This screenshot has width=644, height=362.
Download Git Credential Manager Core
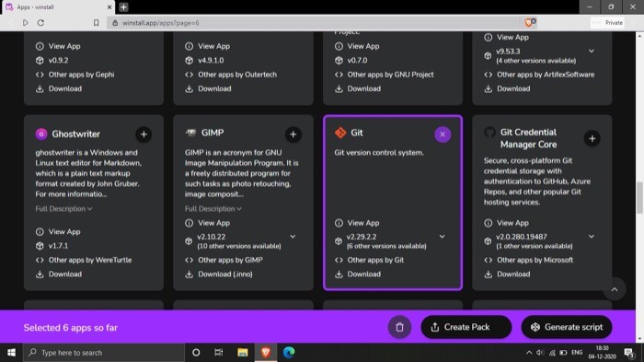point(507,274)
